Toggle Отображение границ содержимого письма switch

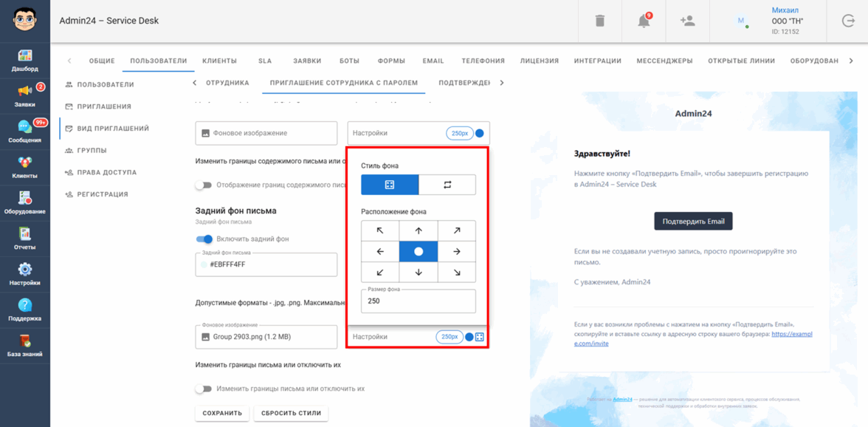point(204,185)
